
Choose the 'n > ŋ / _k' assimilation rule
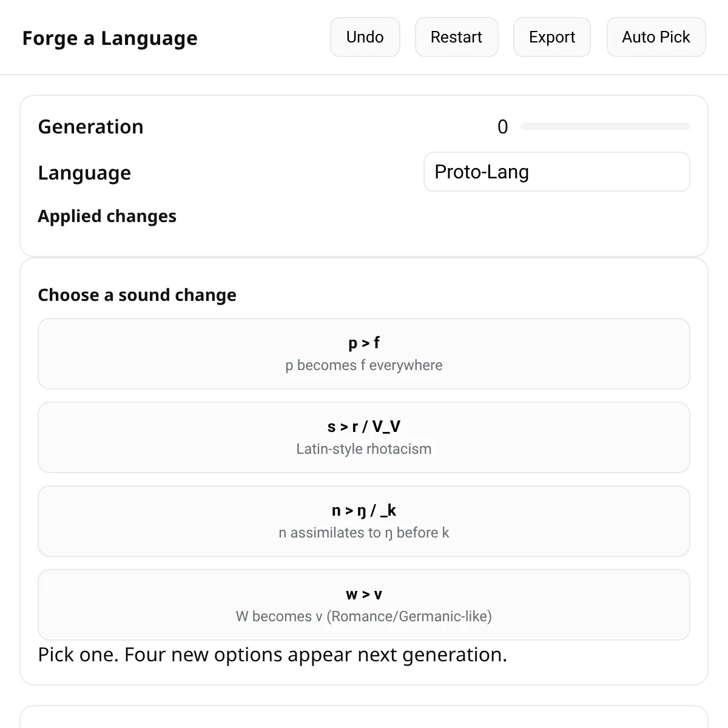pos(364,521)
